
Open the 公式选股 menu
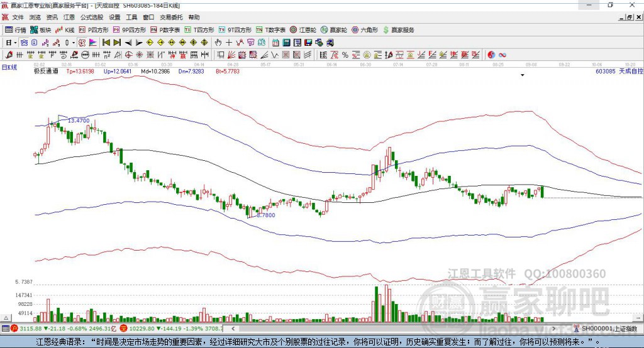click(x=92, y=17)
